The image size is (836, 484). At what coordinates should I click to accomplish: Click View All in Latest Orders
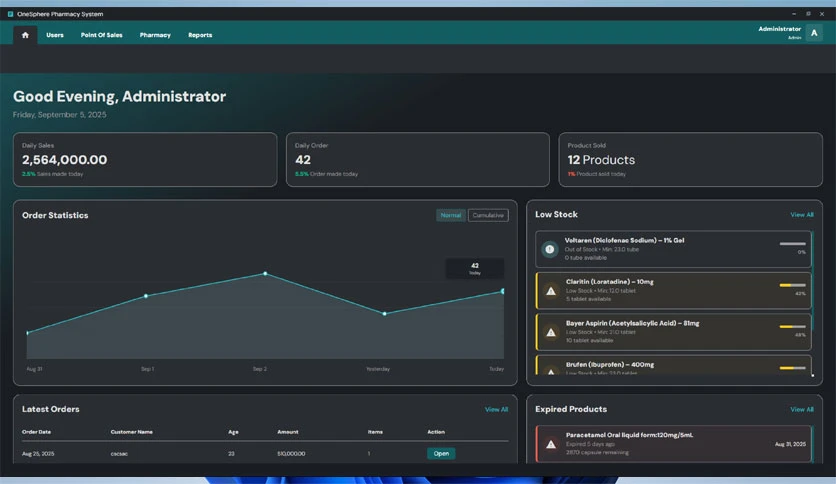496,409
